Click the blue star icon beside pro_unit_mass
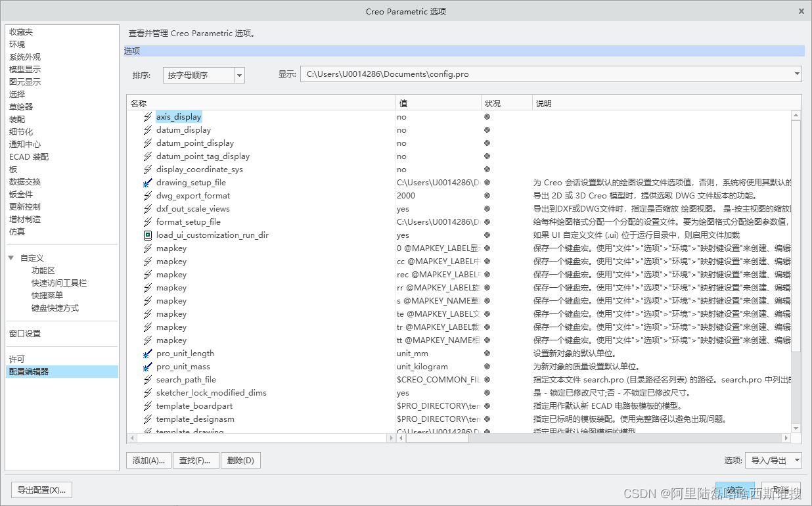 pos(148,367)
